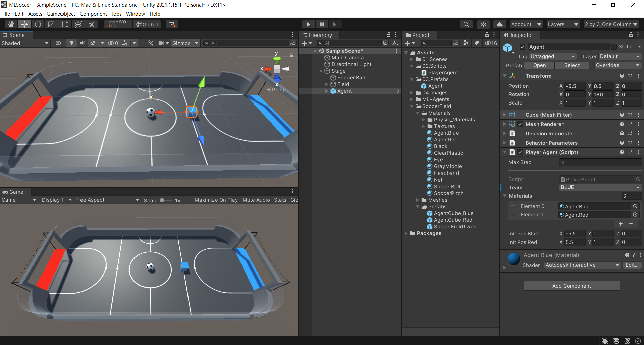Expand the 04.Images folder

click(x=412, y=93)
